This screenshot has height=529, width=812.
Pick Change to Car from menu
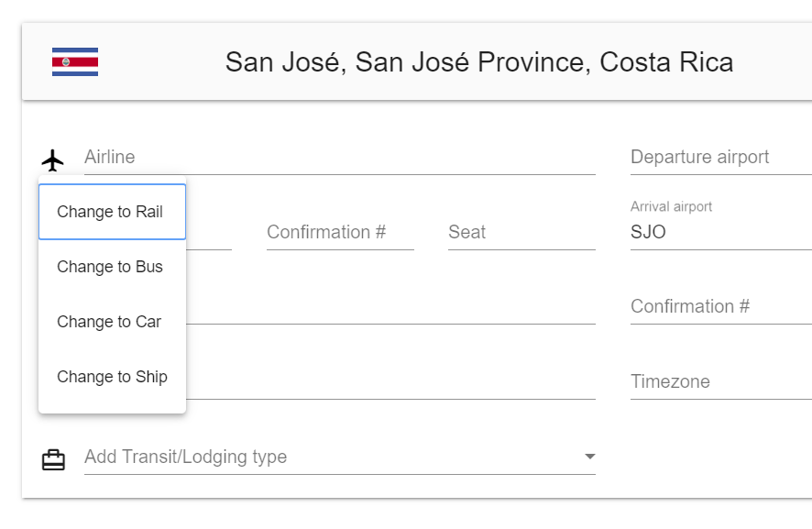coord(113,322)
